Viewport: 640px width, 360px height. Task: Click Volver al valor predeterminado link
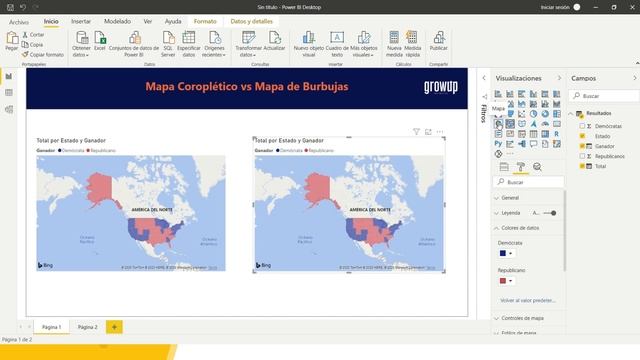(x=528, y=300)
